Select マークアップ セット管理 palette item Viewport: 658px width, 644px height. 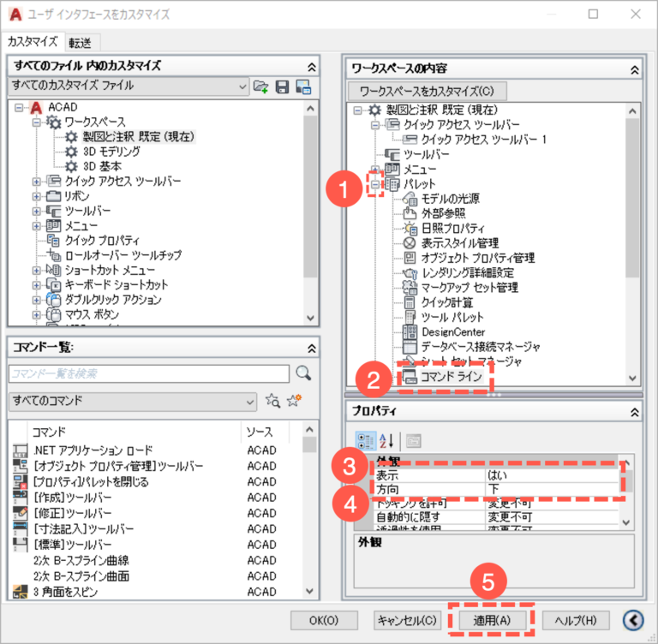tap(470, 288)
